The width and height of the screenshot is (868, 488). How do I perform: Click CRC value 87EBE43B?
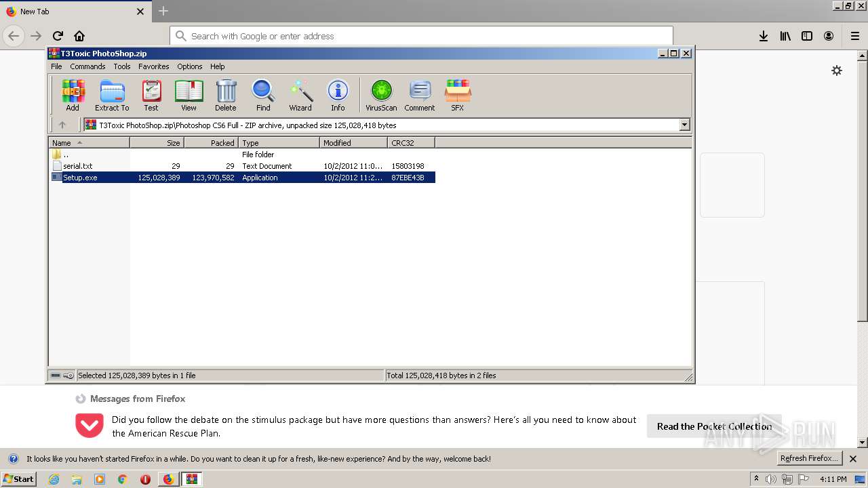click(x=408, y=178)
